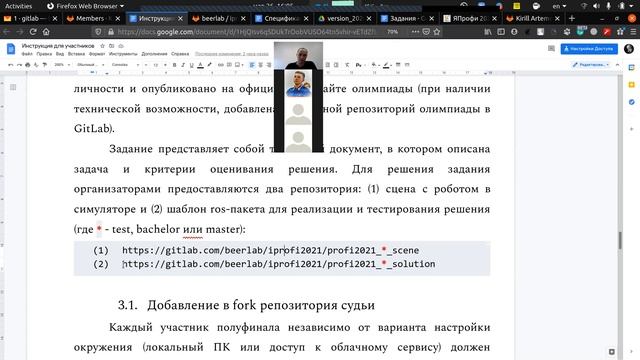Open the Справка menu
Viewport: 640px width, 360px height.
click(x=180, y=54)
